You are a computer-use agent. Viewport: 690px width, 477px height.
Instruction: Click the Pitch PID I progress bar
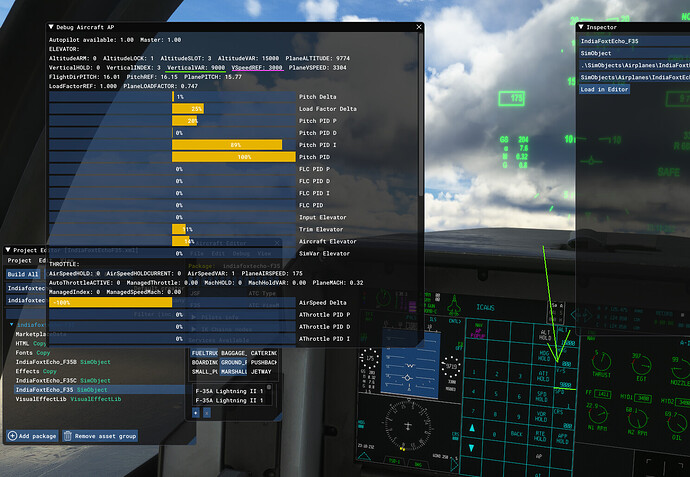tap(172, 145)
